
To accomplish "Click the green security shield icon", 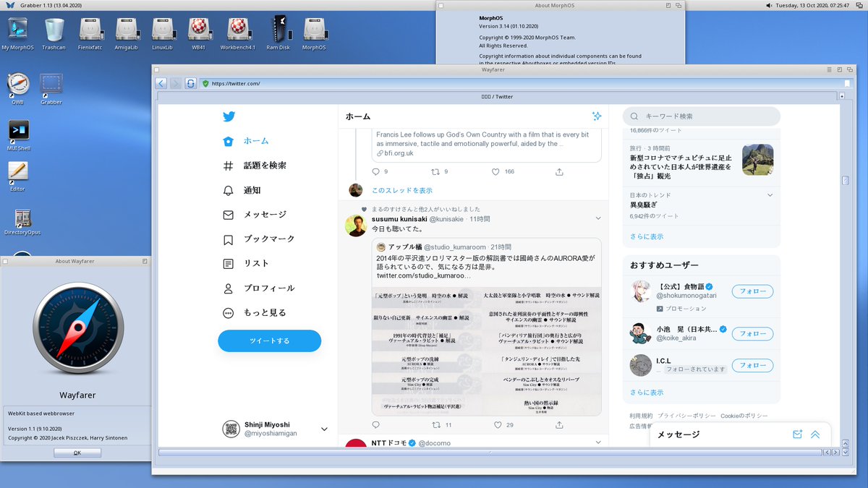I will (205, 84).
